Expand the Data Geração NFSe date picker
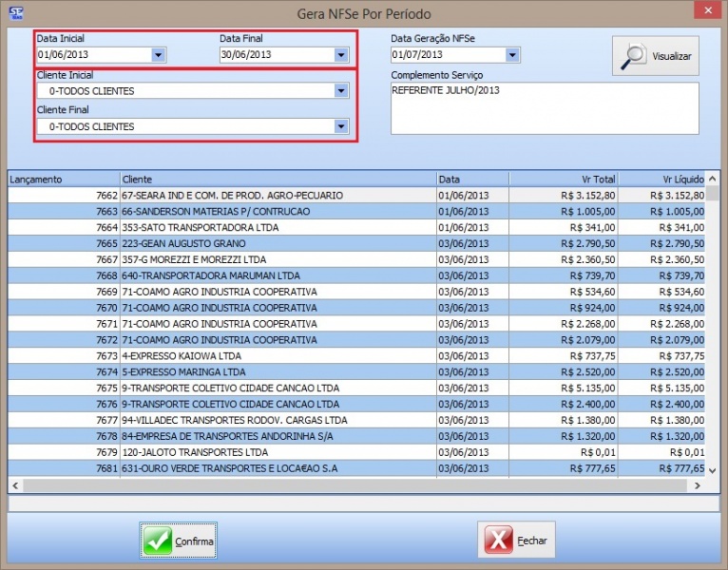 click(x=512, y=55)
